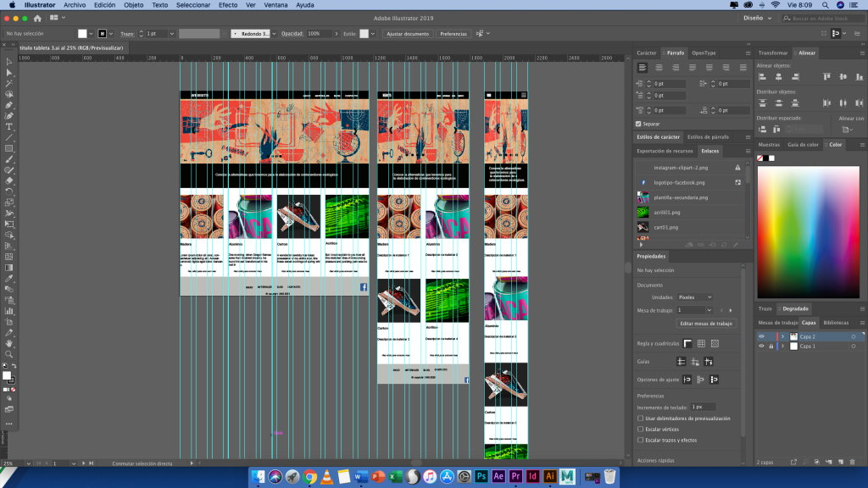Select plantilla-secundaria.png in Enlaces list
Screen dimensions: 868x488
point(680,197)
